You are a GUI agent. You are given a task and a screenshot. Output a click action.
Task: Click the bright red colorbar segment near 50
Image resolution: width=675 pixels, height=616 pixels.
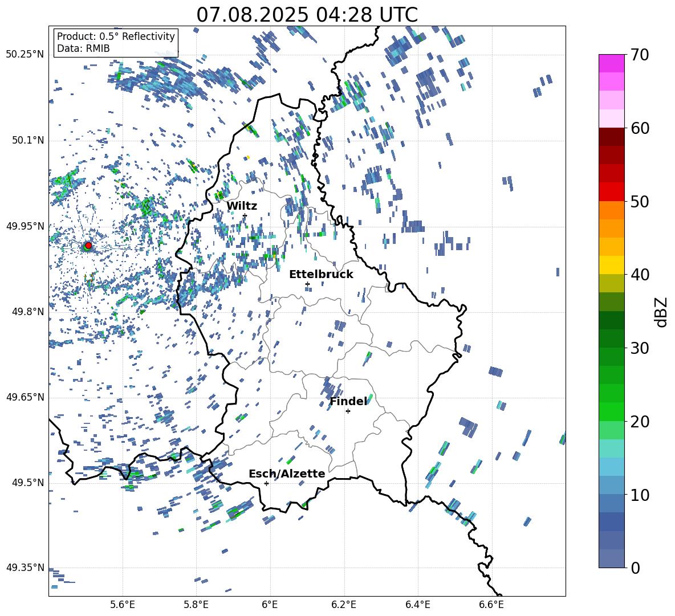pos(612,192)
